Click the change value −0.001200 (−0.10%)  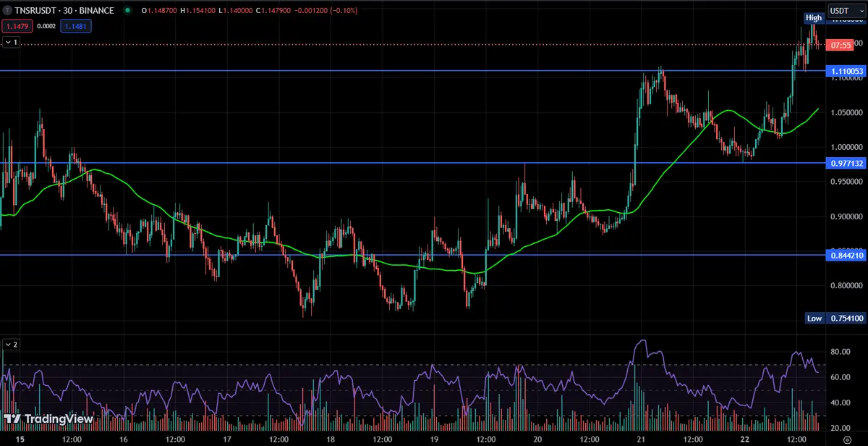pos(325,11)
